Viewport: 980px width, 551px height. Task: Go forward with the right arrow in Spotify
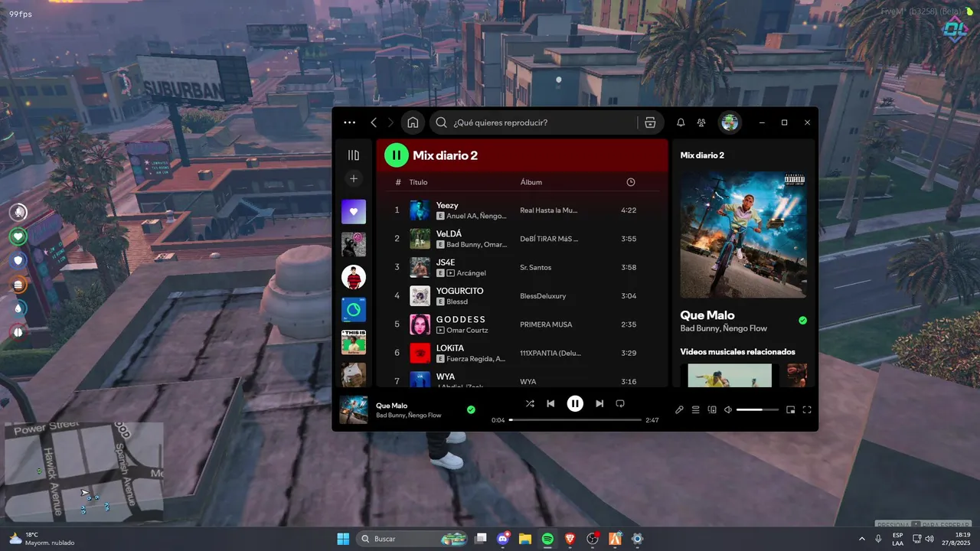click(x=390, y=122)
